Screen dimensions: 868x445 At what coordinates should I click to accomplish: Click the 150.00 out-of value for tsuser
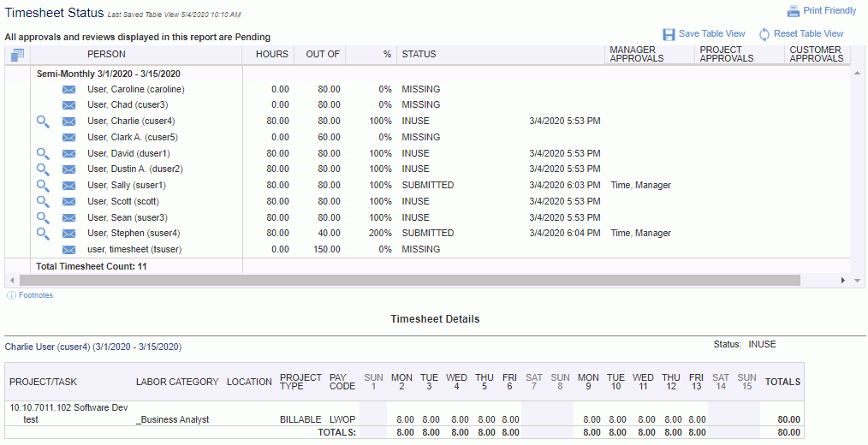[x=325, y=250]
